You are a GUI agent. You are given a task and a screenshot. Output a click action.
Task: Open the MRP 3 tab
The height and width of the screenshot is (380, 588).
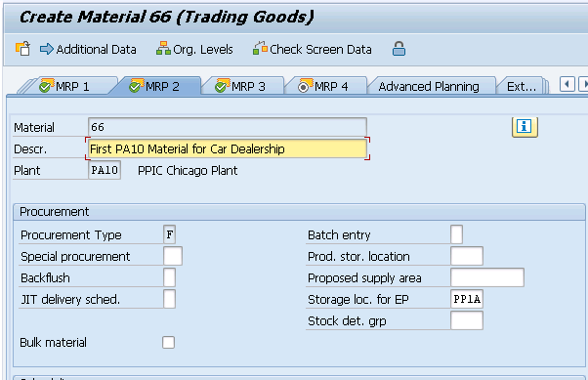tap(244, 86)
